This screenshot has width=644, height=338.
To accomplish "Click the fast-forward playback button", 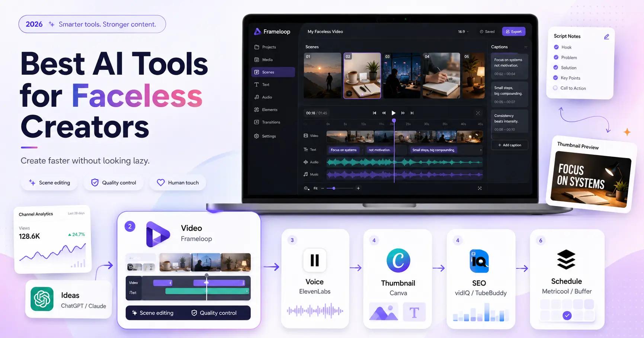I will (x=403, y=113).
